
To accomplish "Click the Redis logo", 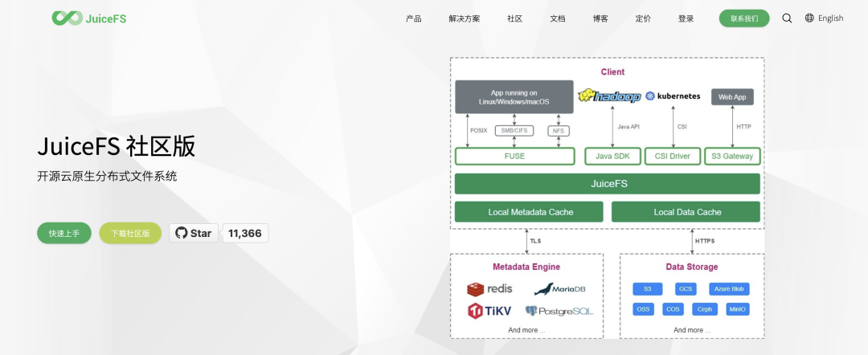I will coord(489,288).
